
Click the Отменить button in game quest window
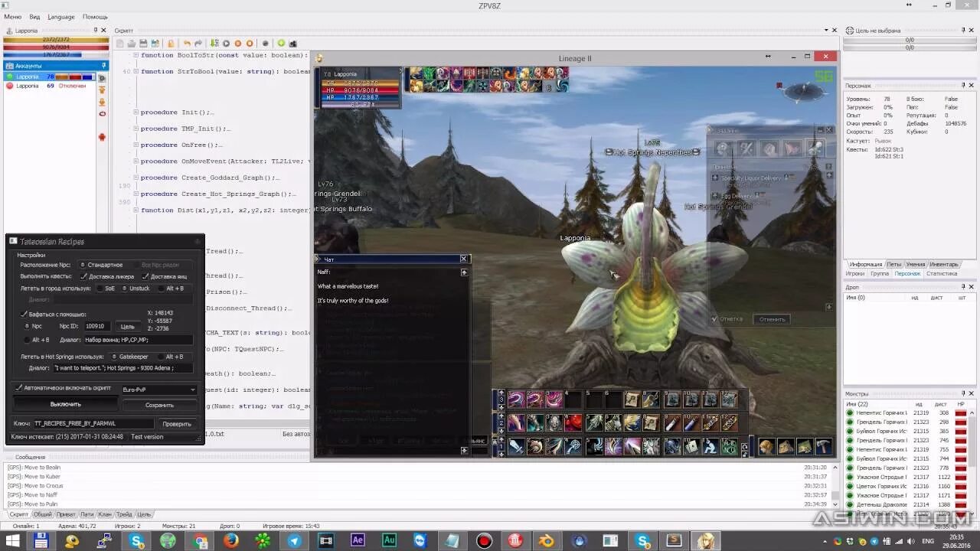(x=772, y=319)
